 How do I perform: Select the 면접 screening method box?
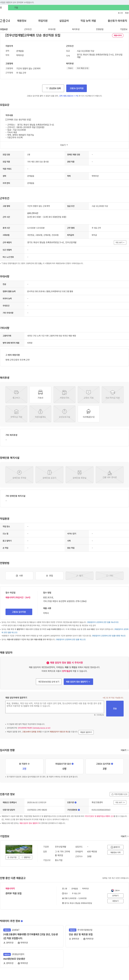click(49, 576)
